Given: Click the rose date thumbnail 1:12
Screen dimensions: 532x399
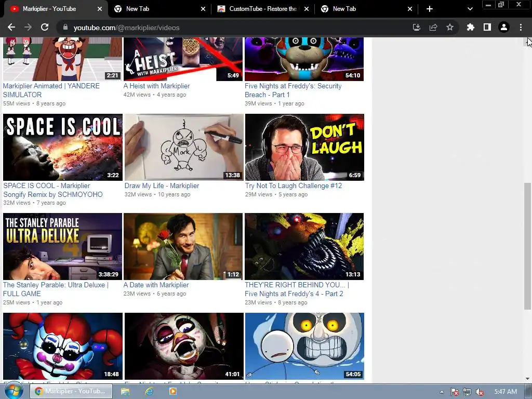Looking at the screenshot, I should [x=183, y=246].
